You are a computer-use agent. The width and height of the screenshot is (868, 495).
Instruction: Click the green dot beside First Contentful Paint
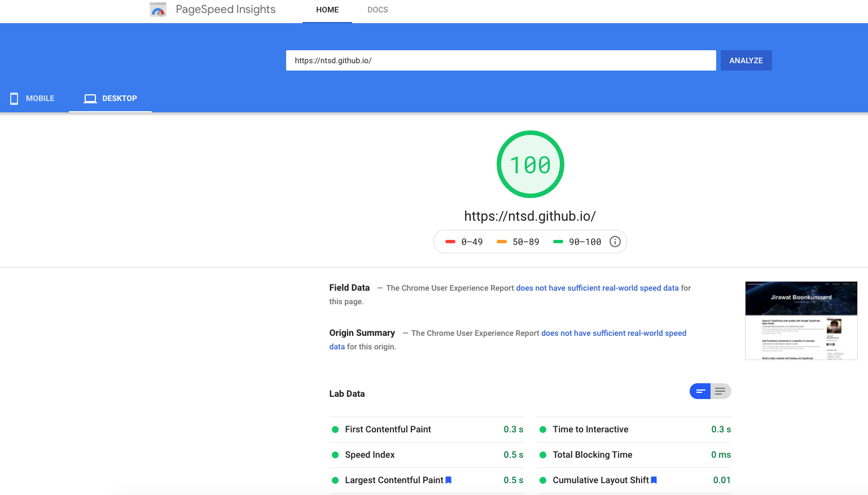tap(335, 429)
